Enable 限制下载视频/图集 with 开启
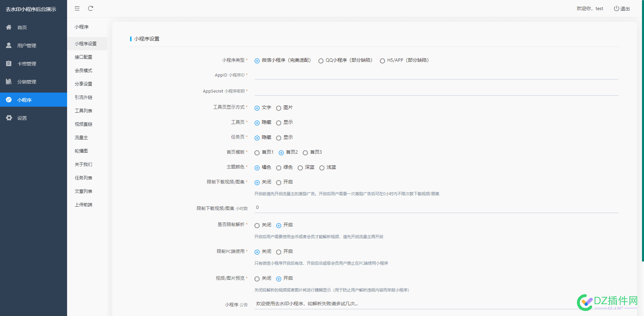The width and height of the screenshot is (644, 316). (279, 182)
